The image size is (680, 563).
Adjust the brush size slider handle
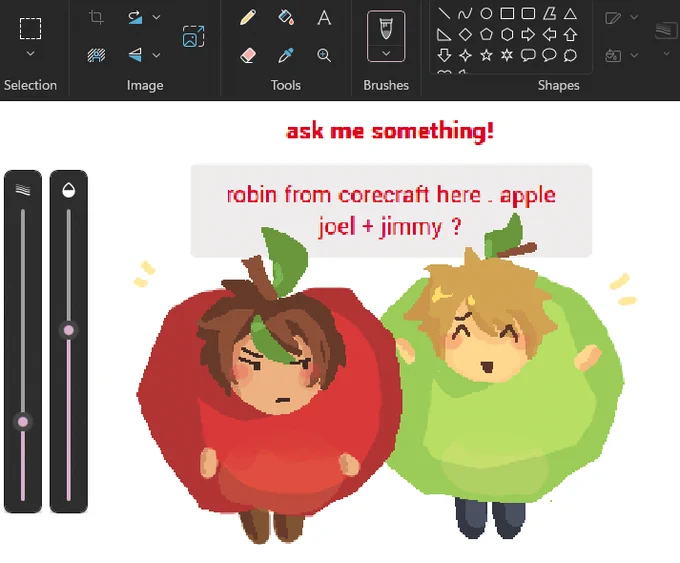click(23, 422)
